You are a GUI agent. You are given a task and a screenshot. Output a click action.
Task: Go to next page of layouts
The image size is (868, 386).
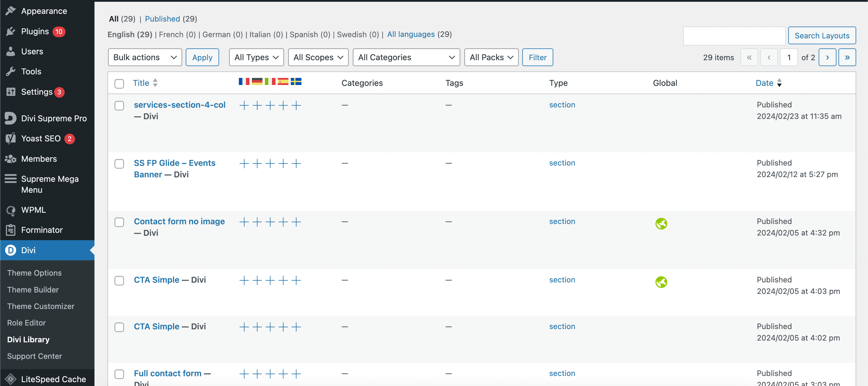point(827,57)
